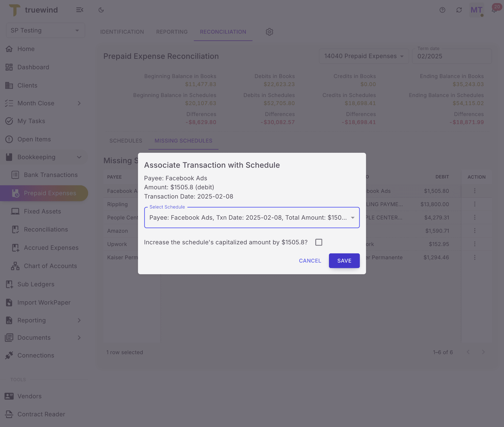Cancel the Associate Transaction dialog
The height and width of the screenshot is (427, 504).
click(x=310, y=261)
